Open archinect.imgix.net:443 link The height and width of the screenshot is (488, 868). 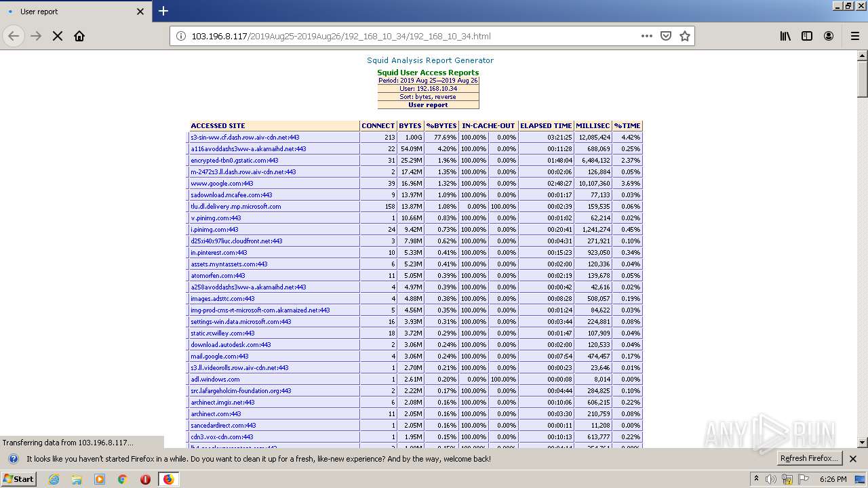[222, 403]
